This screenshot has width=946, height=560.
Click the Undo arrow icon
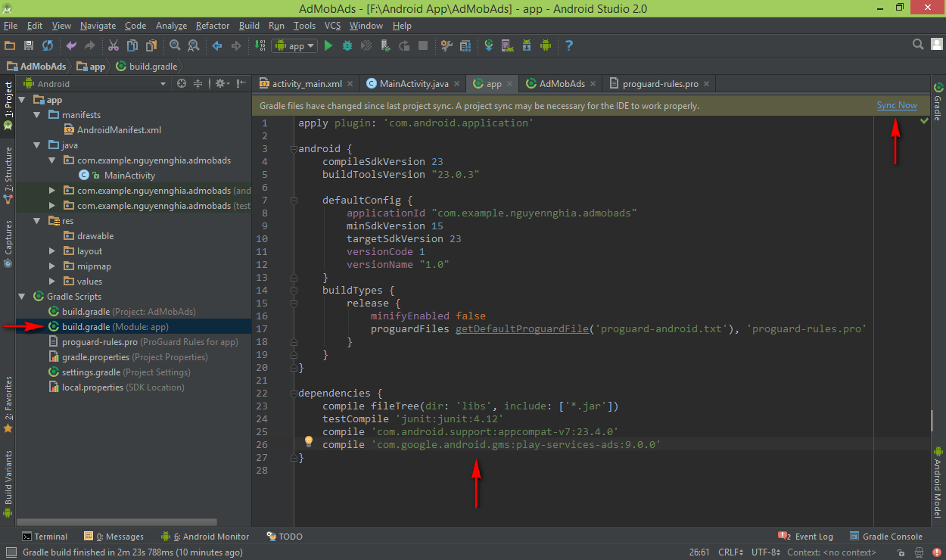71,45
